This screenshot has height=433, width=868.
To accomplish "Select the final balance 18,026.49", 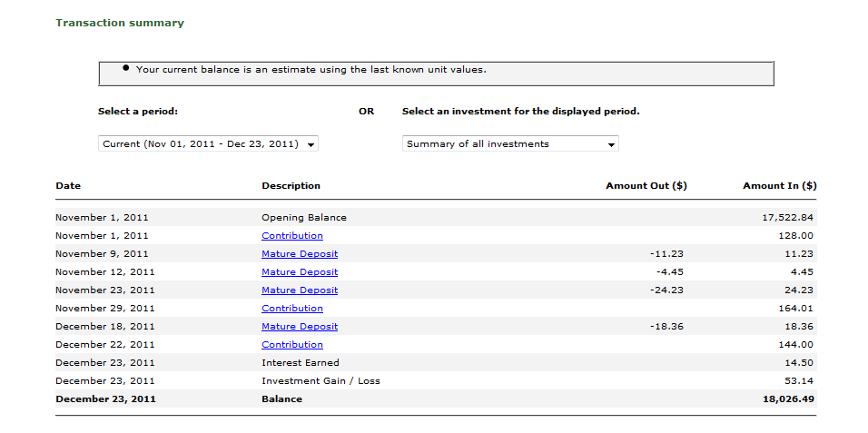I will [788, 399].
